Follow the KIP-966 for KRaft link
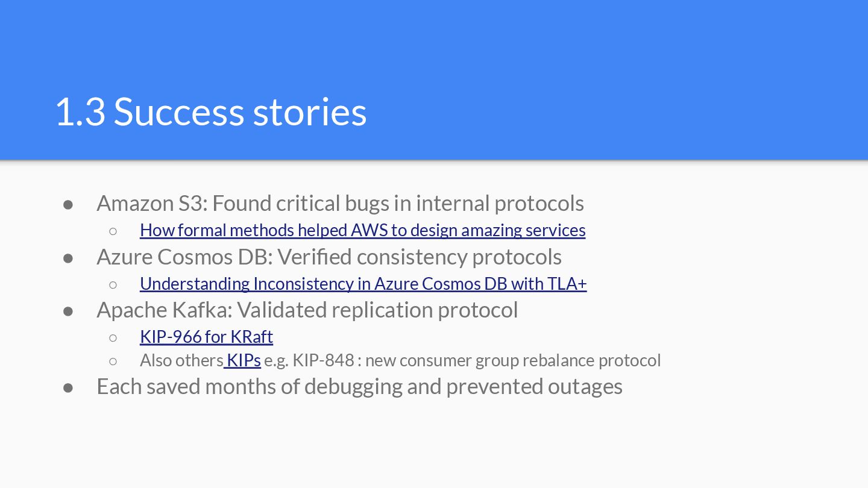The width and height of the screenshot is (868, 488). (x=206, y=336)
